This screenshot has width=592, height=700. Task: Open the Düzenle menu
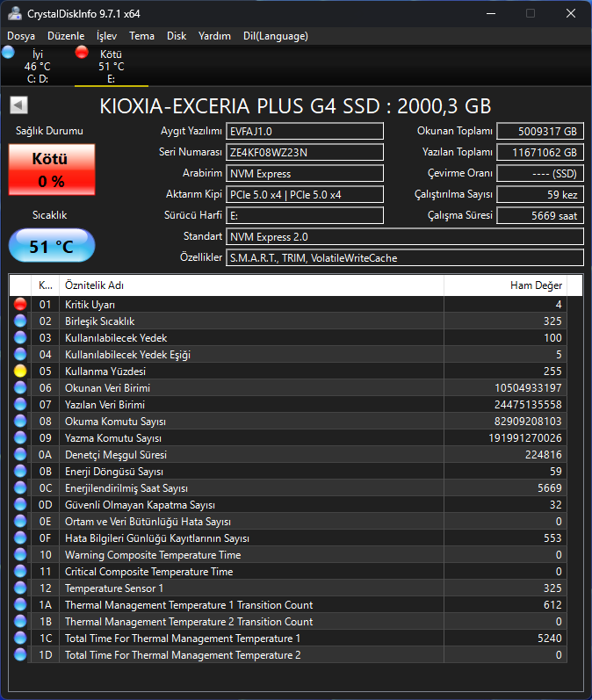coord(66,36)
